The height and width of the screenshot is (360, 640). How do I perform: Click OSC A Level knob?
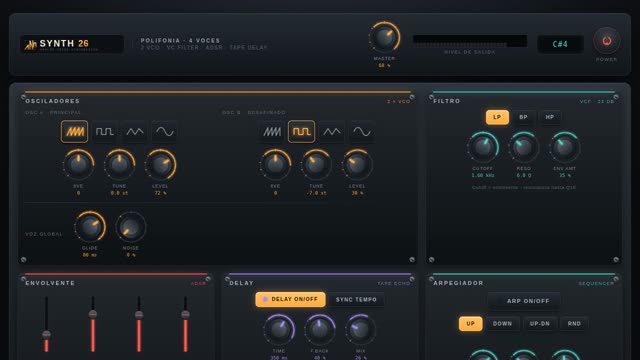[160, 164]
